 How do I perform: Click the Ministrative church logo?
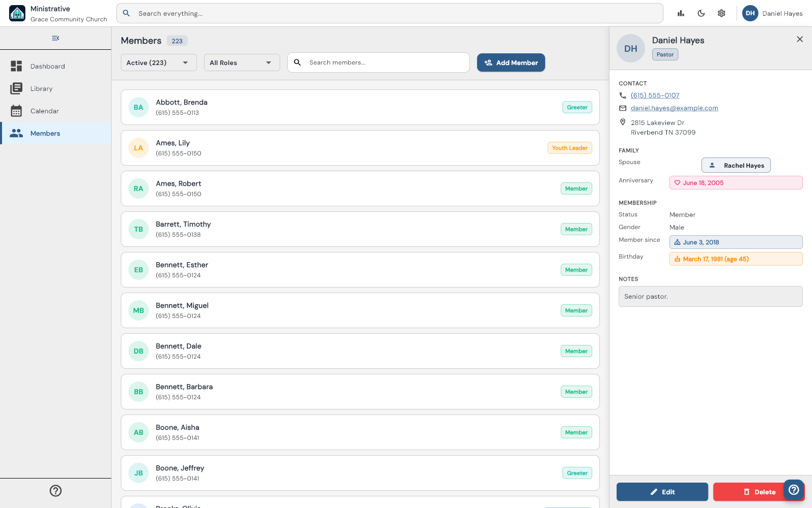click(x=17, y=13)
